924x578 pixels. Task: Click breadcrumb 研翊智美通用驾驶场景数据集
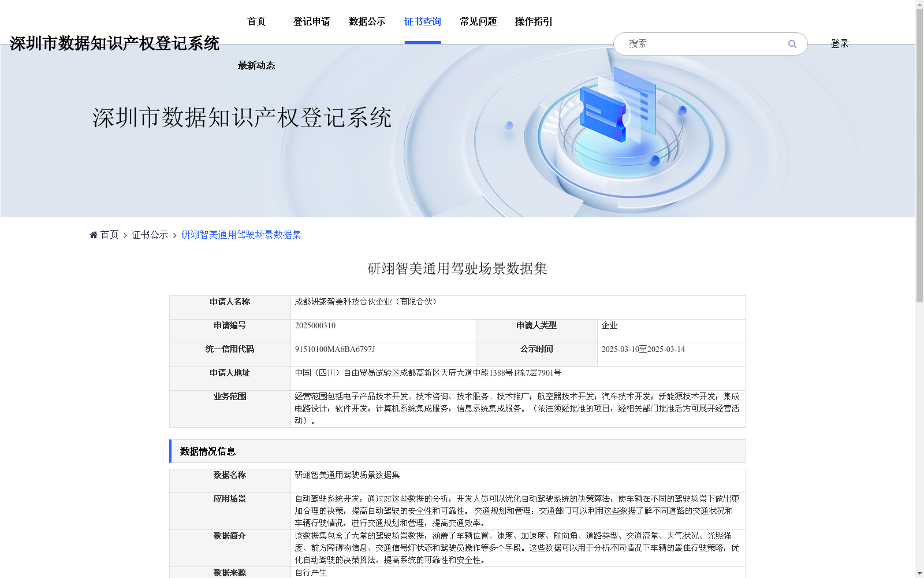pyautogui.click(x=241, y=235)
